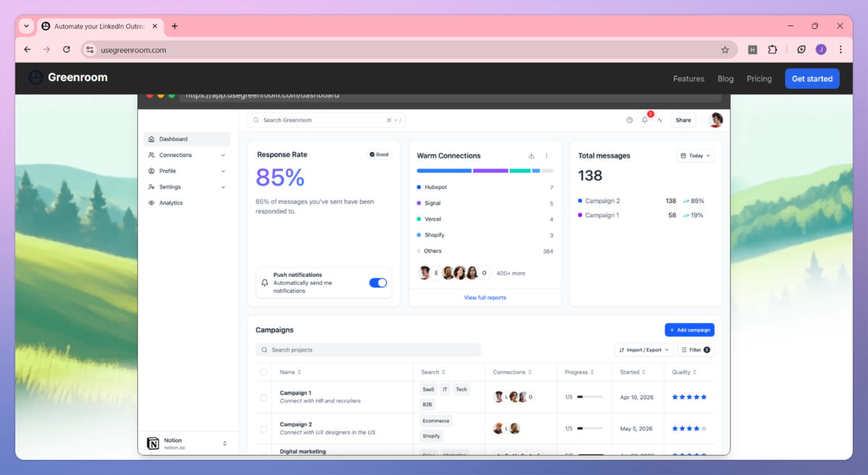
Task: Switch to the Automate your LinkedIn tab
Action: click(x=101, y=26)
